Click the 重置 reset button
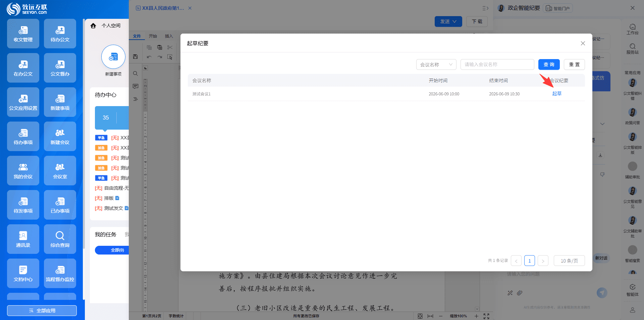This screenshot has height=320, width=644. click(574, 64)
